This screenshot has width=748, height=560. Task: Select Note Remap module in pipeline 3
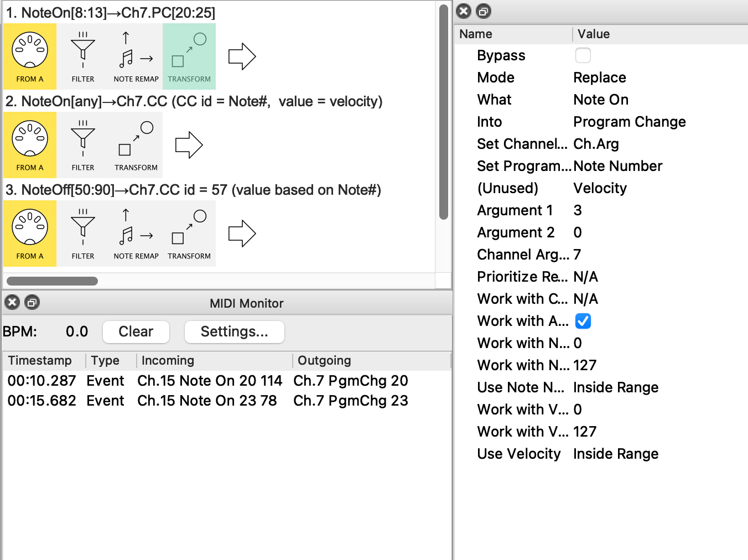(x=136, y=233)
